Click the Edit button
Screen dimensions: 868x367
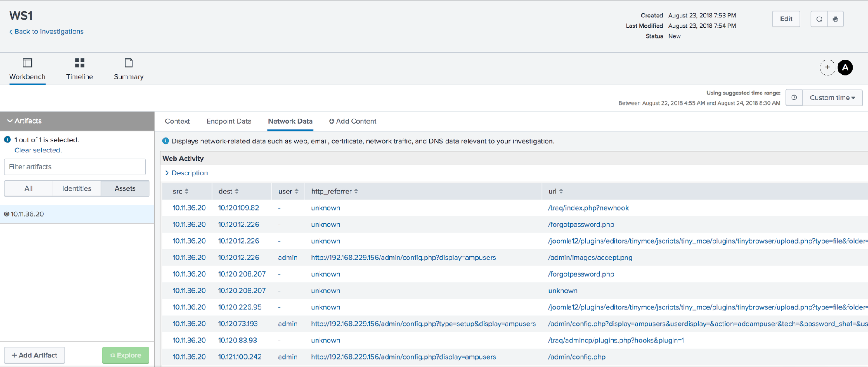(x=786, y=19)
